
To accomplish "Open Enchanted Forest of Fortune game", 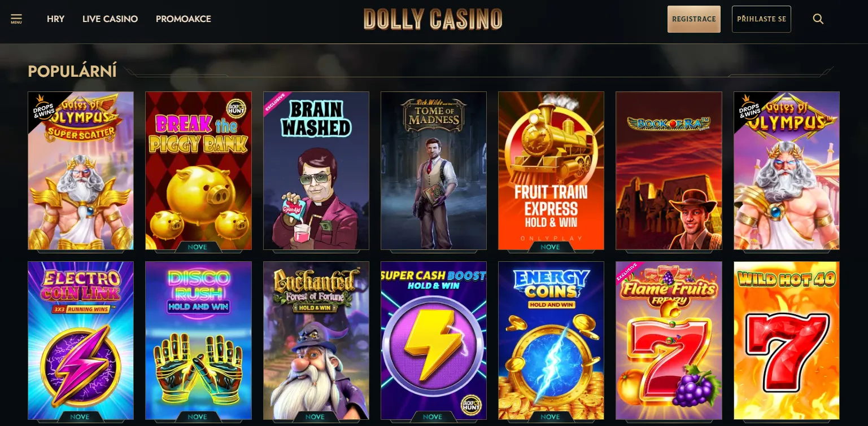I will coord(316,340).
